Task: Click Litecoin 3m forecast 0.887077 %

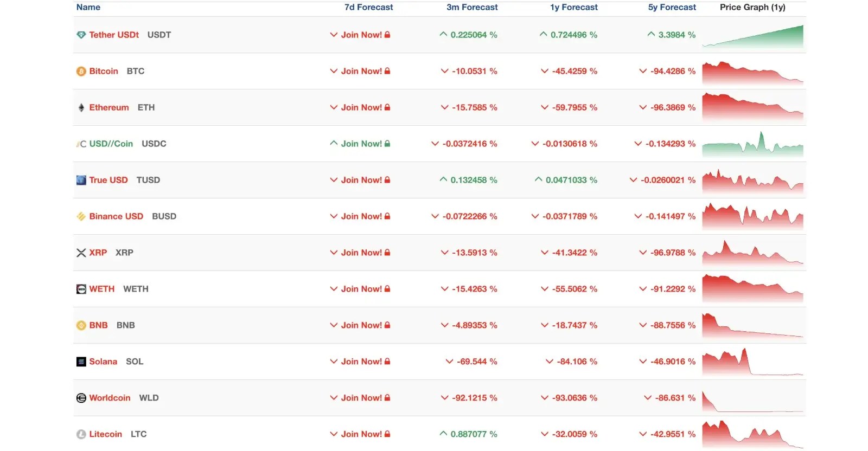Action: coord(474,434)
